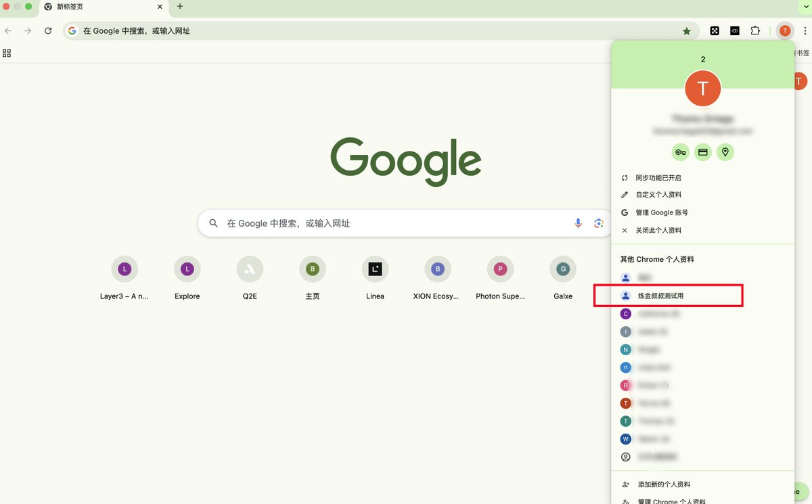Open Google Lens image search icon
The image size is (812, 504).
click(598, 223)
